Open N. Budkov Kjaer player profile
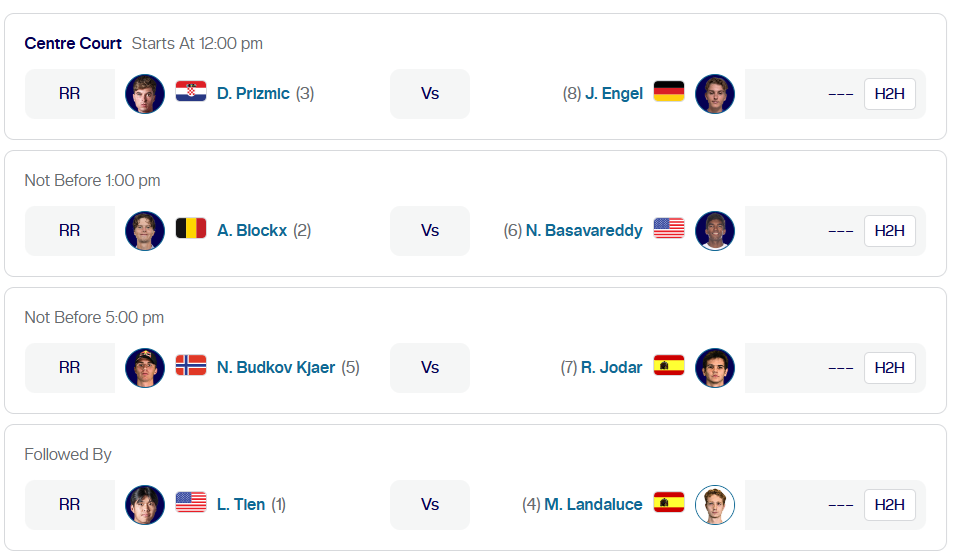The height and width of the screenshot is (556, 961). click(276, 368)
